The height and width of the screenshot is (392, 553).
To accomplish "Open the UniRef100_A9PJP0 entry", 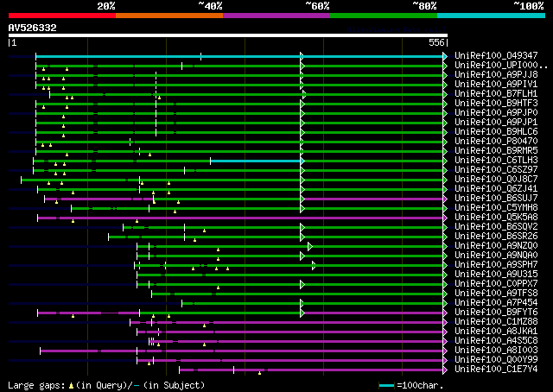I will (x=496, y=112).
